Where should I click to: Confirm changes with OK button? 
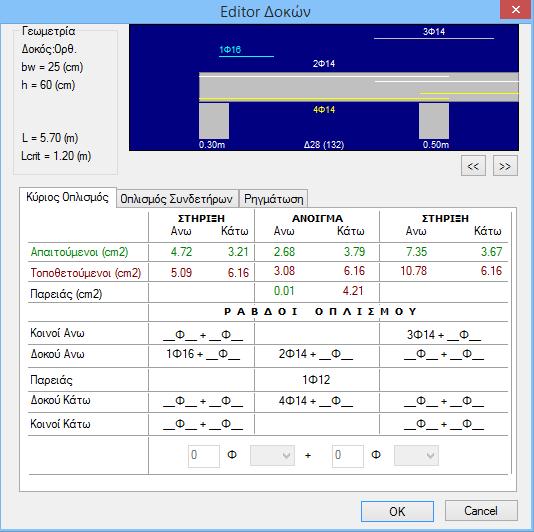(397, 511)
